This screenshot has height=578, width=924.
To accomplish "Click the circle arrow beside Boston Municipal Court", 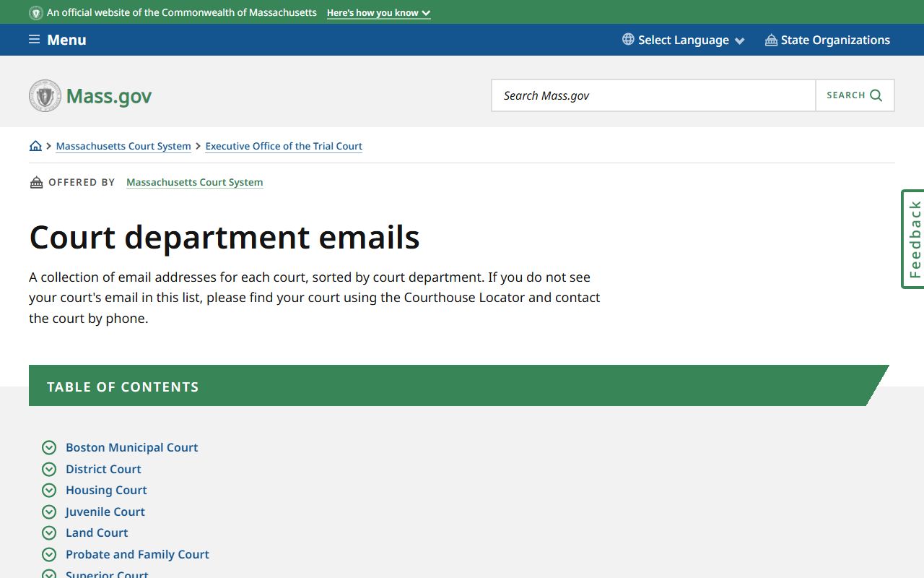I will coord(49,448).
